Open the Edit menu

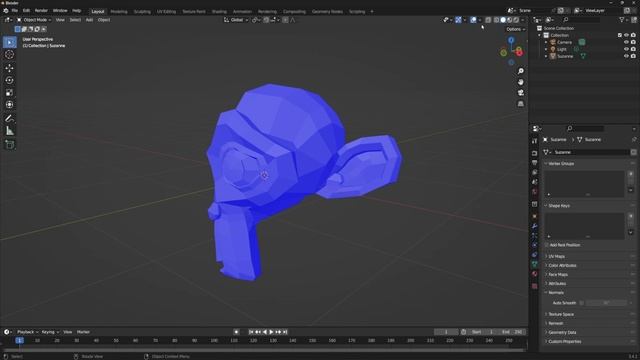(x=26, y=11)
